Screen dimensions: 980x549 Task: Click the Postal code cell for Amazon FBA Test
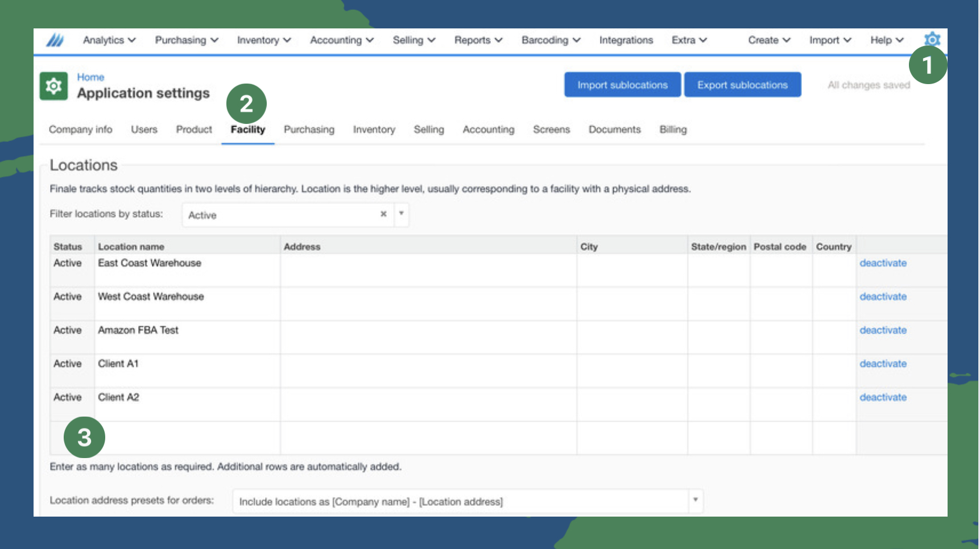781,337
